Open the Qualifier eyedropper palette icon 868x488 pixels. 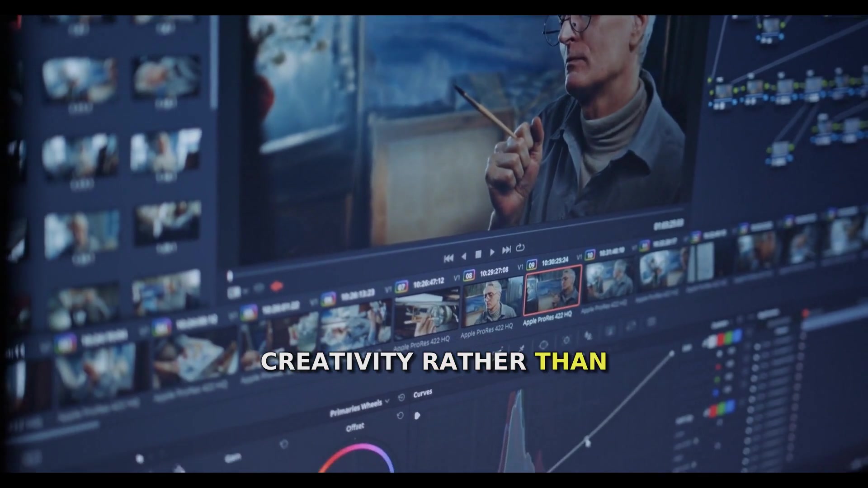click(521, 348)
